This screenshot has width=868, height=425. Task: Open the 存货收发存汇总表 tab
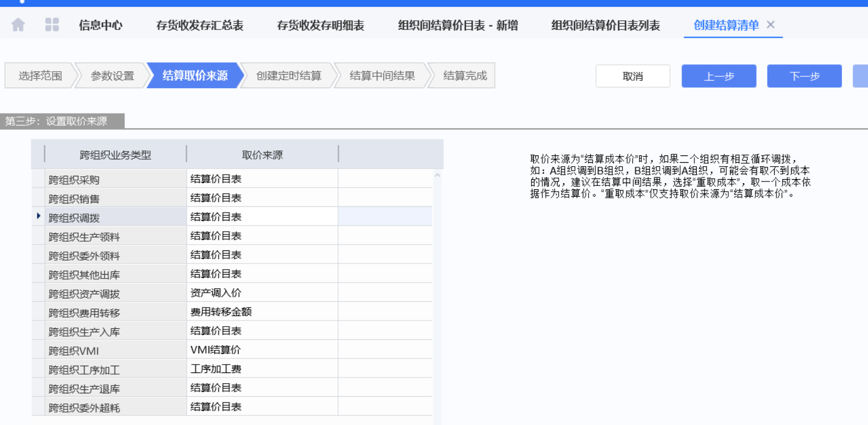200,25
